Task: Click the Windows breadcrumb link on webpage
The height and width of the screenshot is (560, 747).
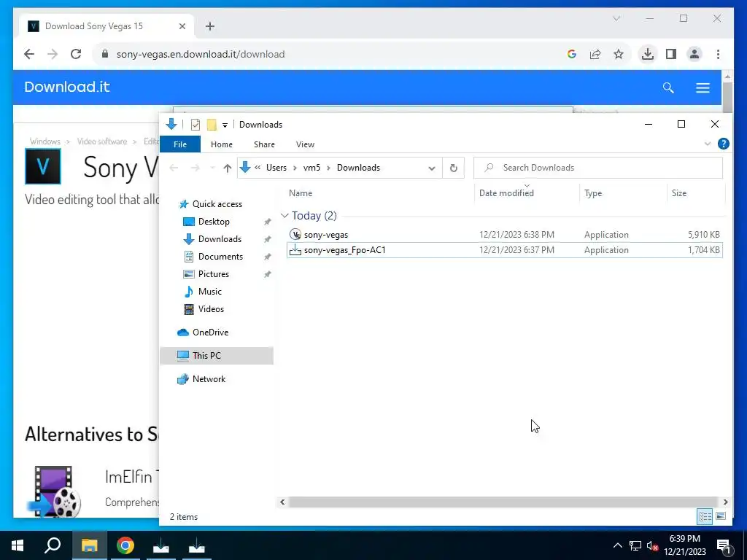Action: (x=44, y=141)
